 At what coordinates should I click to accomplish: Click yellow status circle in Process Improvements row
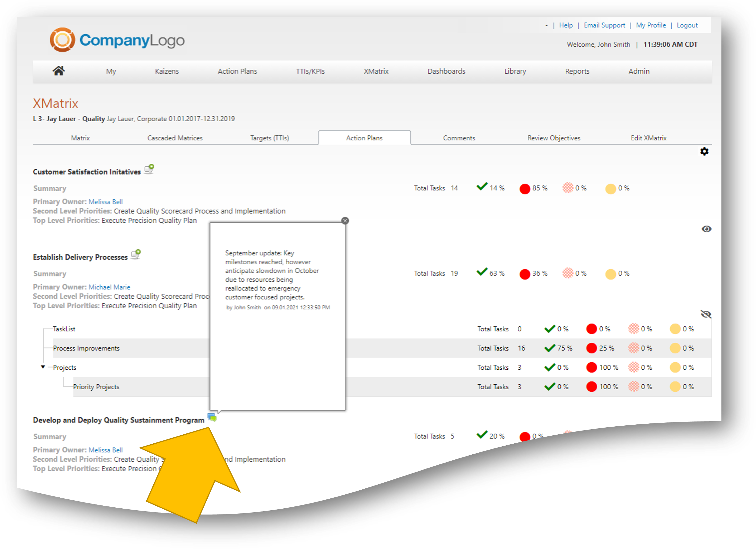[675, 348]
